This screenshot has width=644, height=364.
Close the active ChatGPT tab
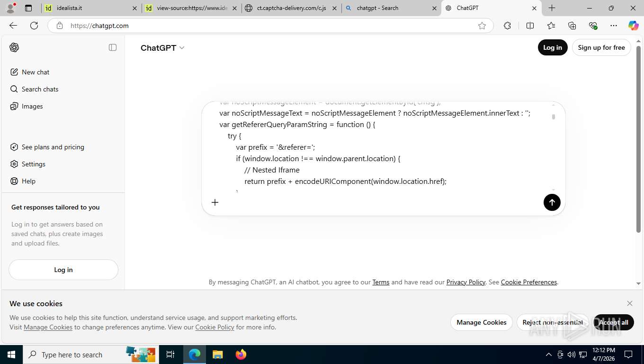pos(534,8)
